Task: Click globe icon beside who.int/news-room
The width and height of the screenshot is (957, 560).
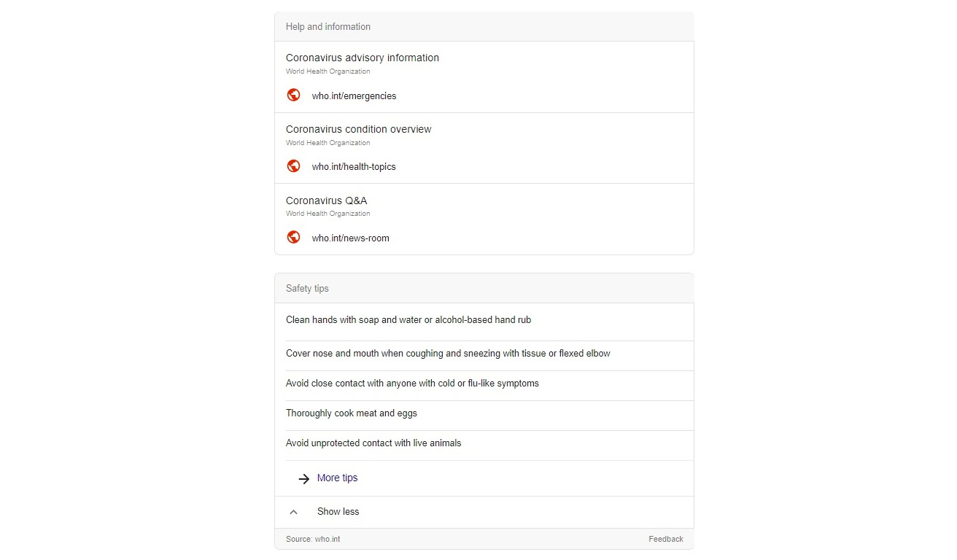Action: 293,237
